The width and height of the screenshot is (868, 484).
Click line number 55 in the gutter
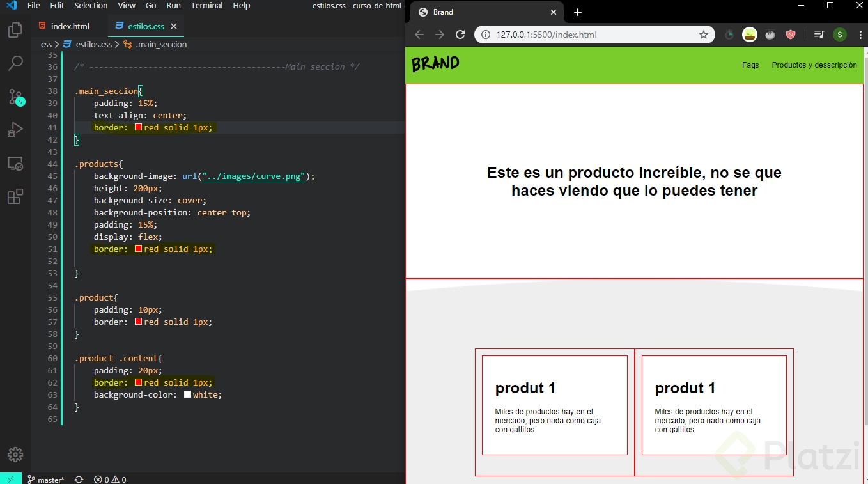tap(52, 297)
